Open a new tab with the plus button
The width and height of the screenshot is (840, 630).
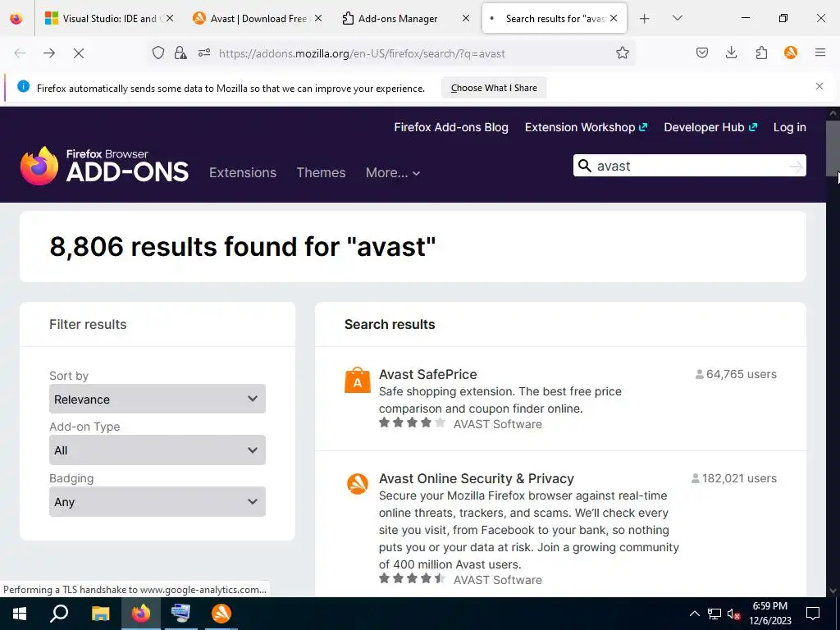tap(645, 19)
